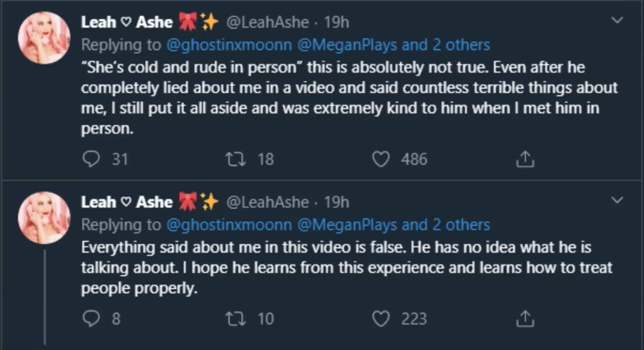The height and width of the screenshot is (350, 644).
Task: Reply to the first tweet with 31 replies
Action: pos(91,159)
